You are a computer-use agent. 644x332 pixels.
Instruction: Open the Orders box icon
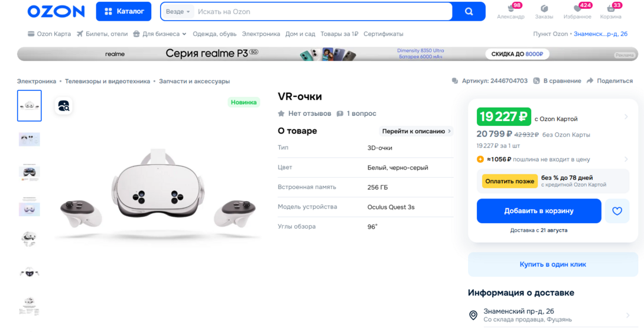click(544, 8)
